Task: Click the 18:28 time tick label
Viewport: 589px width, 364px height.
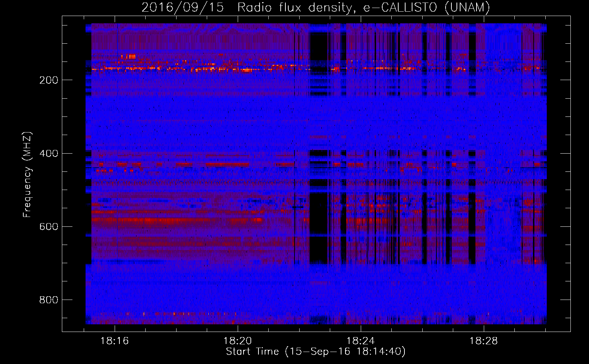Action: point(484,341)
